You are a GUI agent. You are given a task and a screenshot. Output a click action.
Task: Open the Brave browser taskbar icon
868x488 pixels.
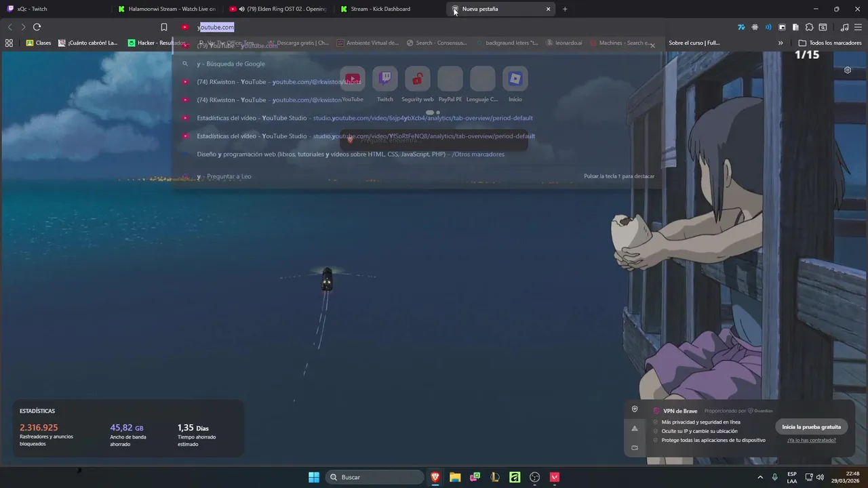[435, 477]
